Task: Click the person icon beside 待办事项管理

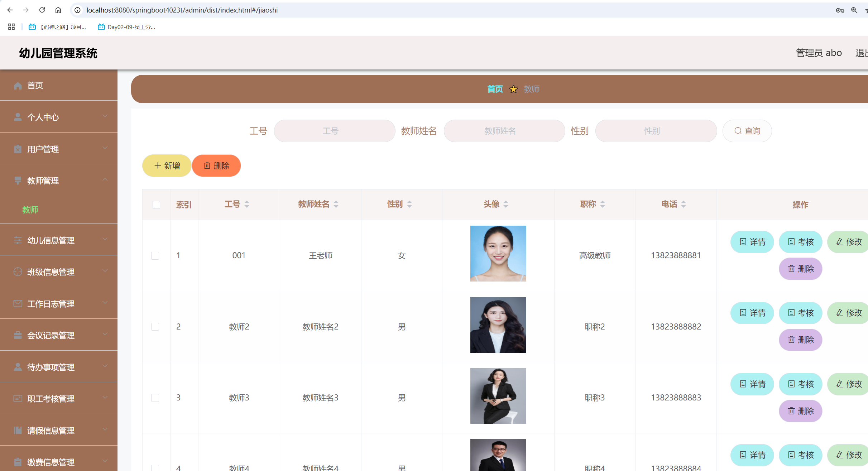Action: pos(18,367)
